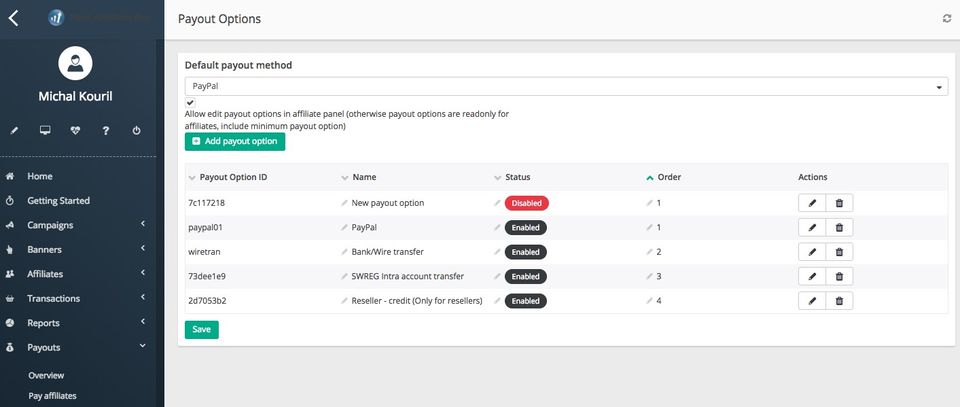Sort the table by the Order column
Screen dimensions: 960x407
click(x=668, y=177)
